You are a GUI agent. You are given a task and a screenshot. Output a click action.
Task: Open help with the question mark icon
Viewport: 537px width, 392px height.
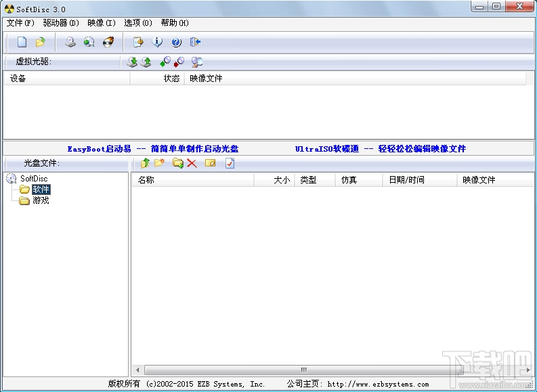tap(176, 42)
